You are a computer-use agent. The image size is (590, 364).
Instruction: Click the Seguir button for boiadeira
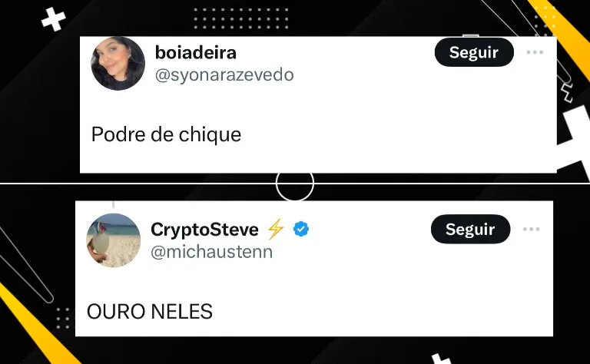[x=474, y=52]
